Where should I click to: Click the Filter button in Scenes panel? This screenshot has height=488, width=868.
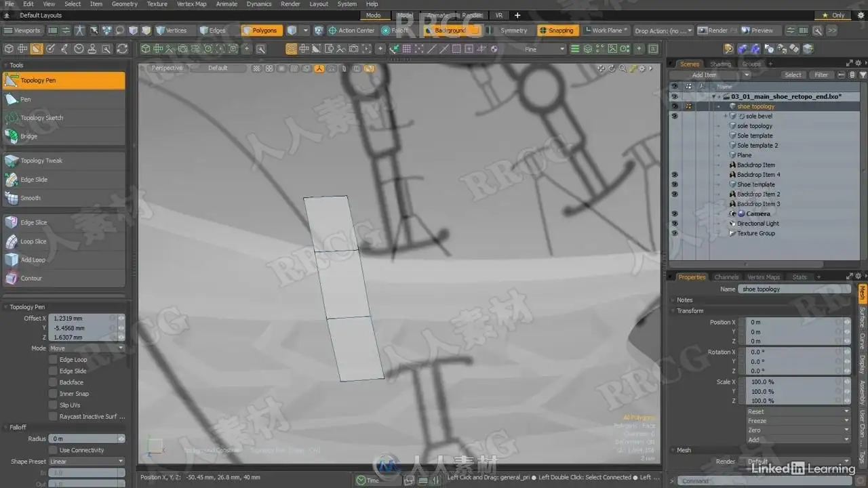click(x=821, y=75)
